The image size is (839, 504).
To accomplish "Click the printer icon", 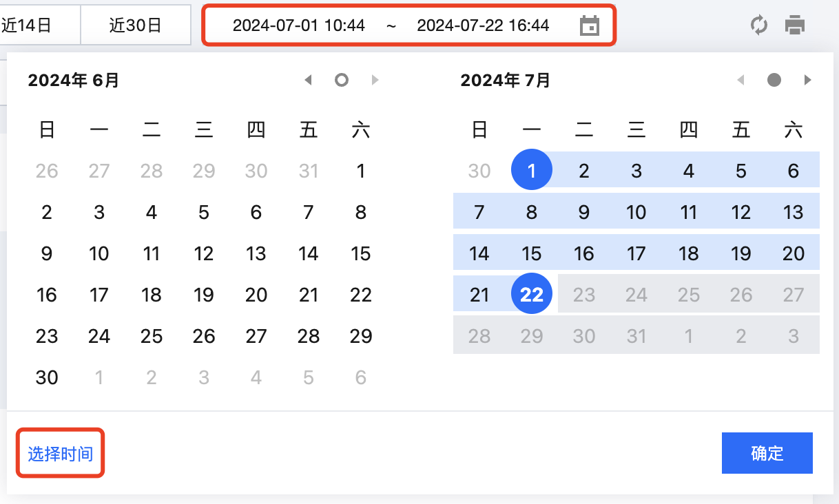I will [x=795, y=26].
